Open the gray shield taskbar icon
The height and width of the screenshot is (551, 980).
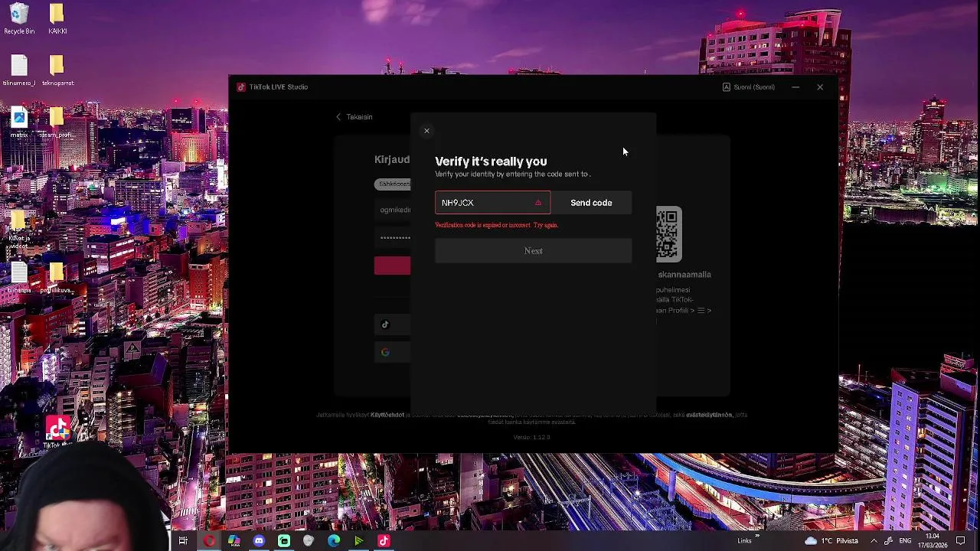(x=309, y=541)
